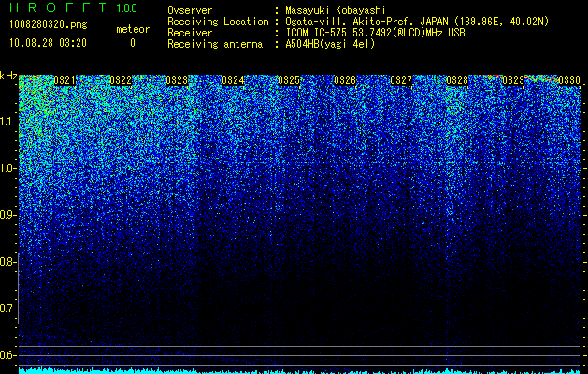The width and height of the screenshot is (588, 374).
Task: Click the 0329 time marker
Action: (513, 80)
